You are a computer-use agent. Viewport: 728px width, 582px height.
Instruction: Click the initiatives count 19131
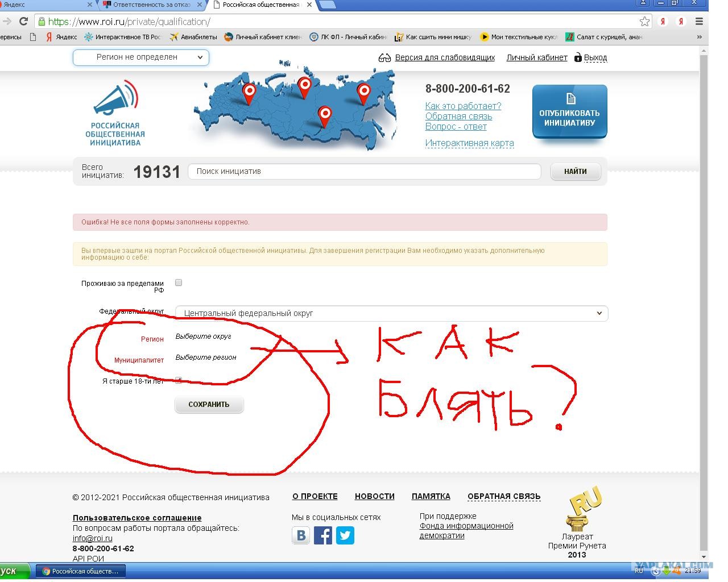pos(156,172)
